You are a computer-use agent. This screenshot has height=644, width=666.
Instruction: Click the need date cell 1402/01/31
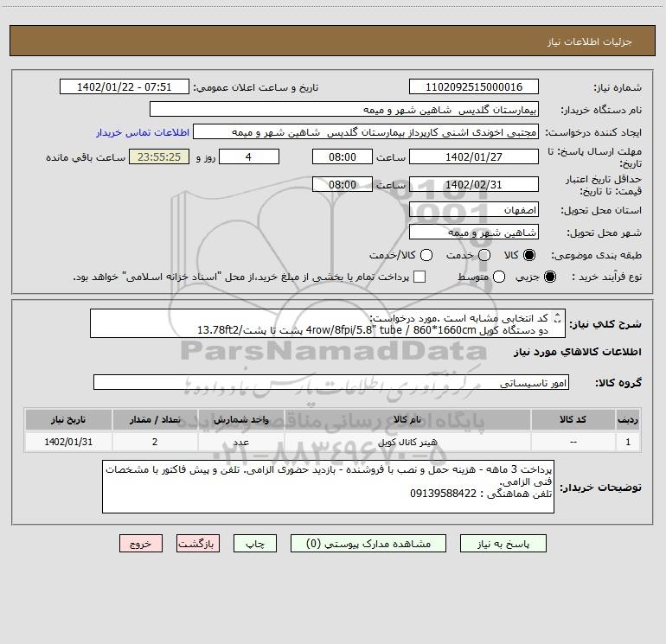[x=68, y=443]
